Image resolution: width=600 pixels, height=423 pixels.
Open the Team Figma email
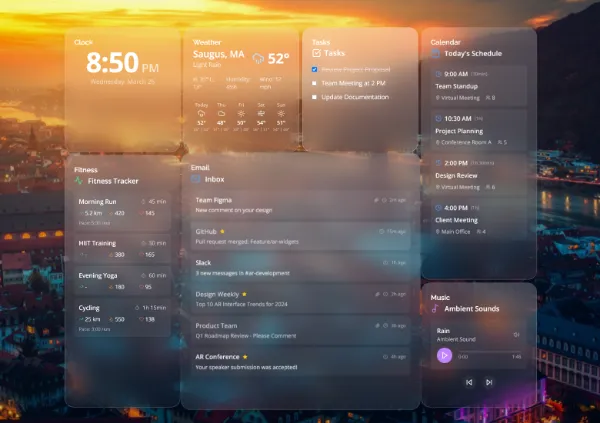(300, 205)
